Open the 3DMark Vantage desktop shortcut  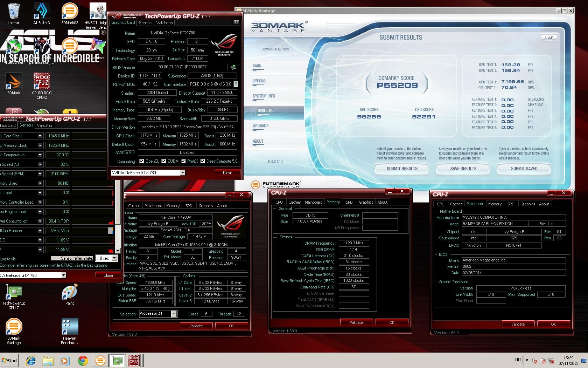(x=14, y=332)
